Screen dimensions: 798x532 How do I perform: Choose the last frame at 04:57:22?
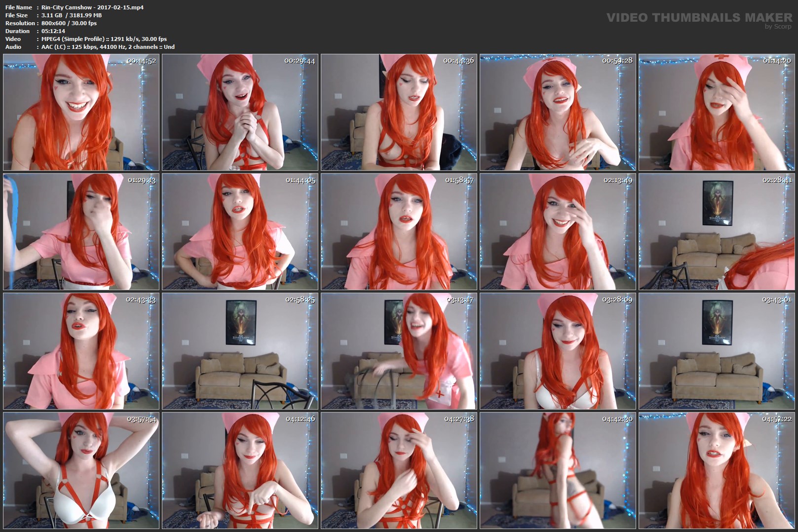[717, 470]
